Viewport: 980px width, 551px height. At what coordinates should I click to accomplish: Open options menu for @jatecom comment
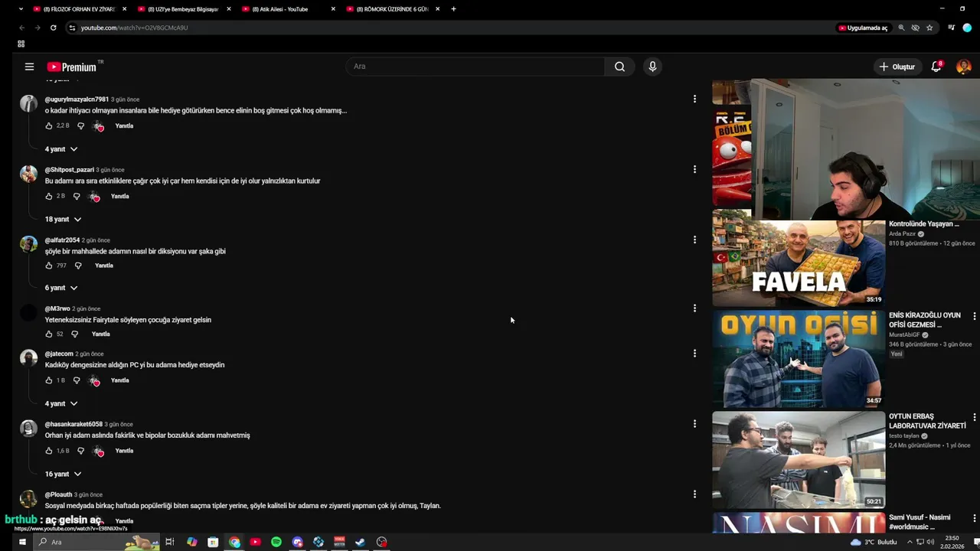[694, 354]
